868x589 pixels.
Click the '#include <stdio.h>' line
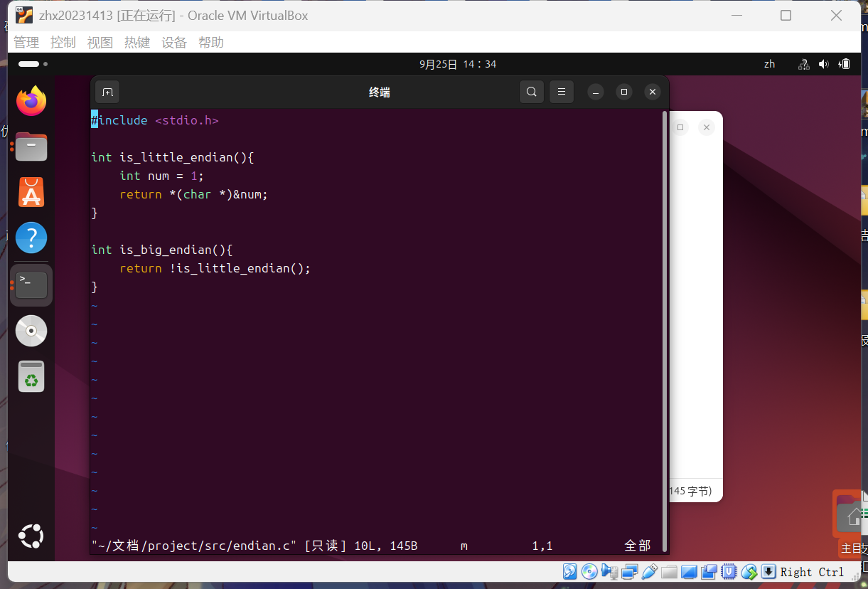tap(155, 120)
